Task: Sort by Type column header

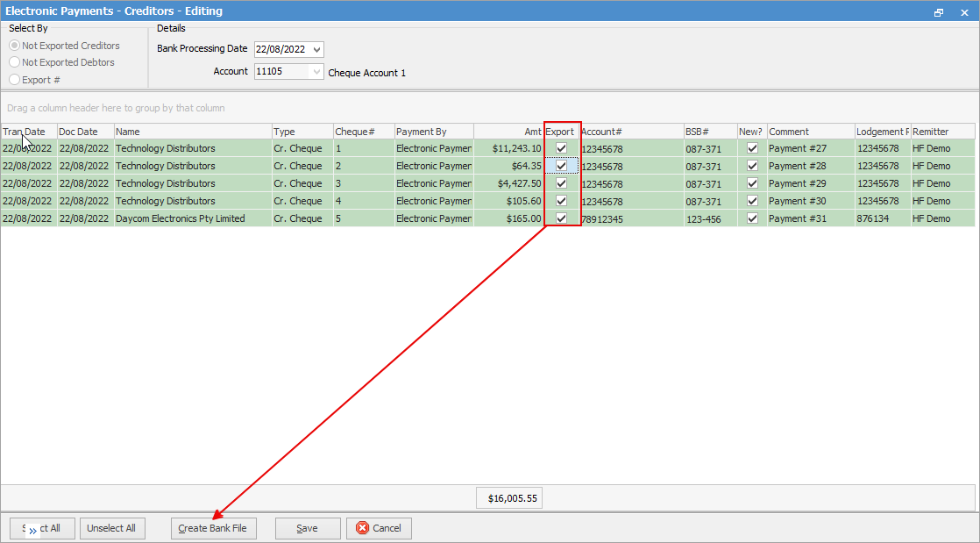Action: pos(302,132)
